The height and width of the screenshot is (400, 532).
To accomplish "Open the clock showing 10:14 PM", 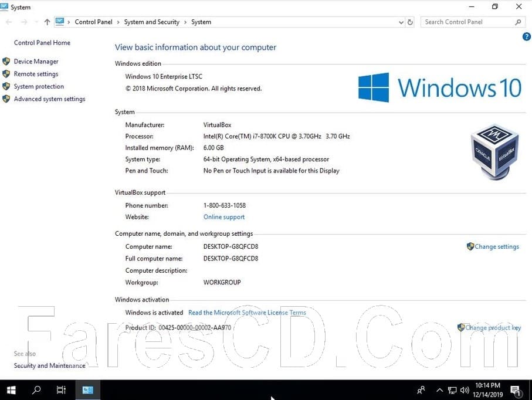I will 487,390.
